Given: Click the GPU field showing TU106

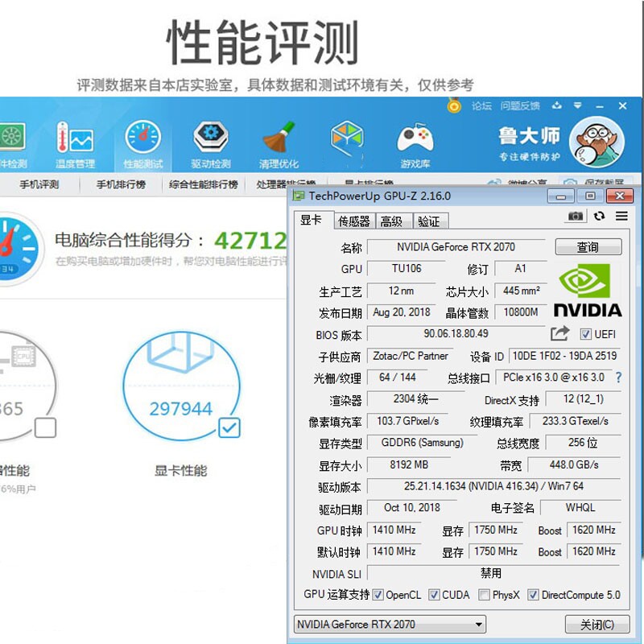Looking at the screenshot, I should [407, 268].
